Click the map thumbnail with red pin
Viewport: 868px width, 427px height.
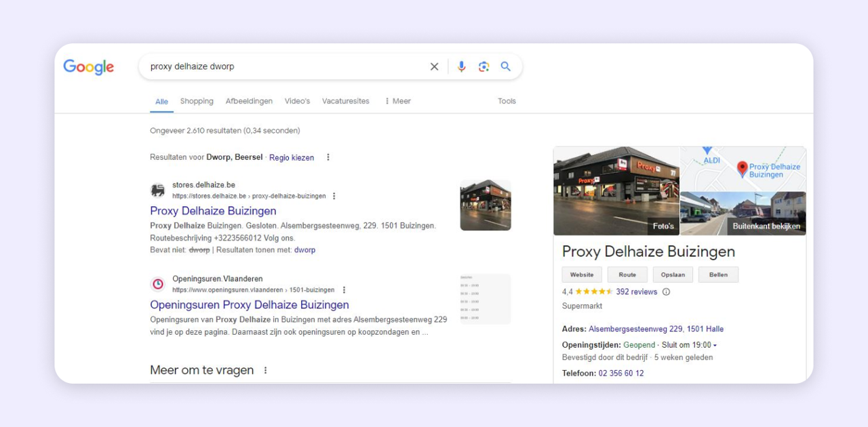click(743, 169)
